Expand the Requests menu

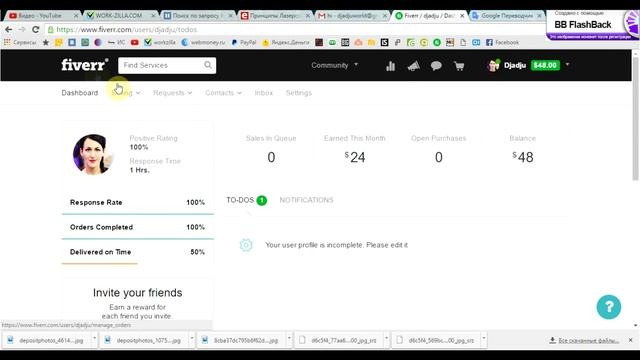pos(172,93)
